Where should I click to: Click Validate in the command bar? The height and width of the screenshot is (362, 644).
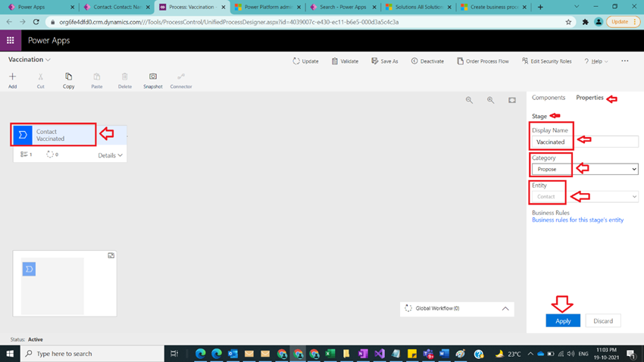pyautogui.click(x=345, y=61)
